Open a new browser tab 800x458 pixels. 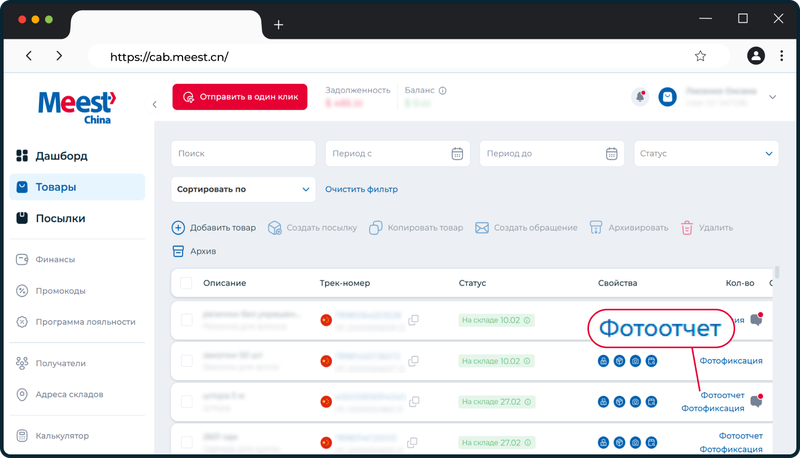[x=278, y=24]
